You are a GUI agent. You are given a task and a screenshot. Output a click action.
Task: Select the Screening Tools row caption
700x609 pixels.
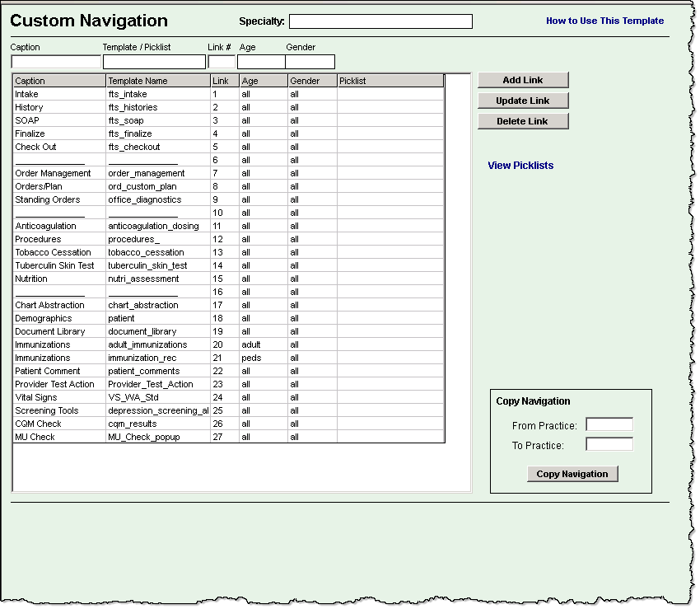click(x=46, y=410)
